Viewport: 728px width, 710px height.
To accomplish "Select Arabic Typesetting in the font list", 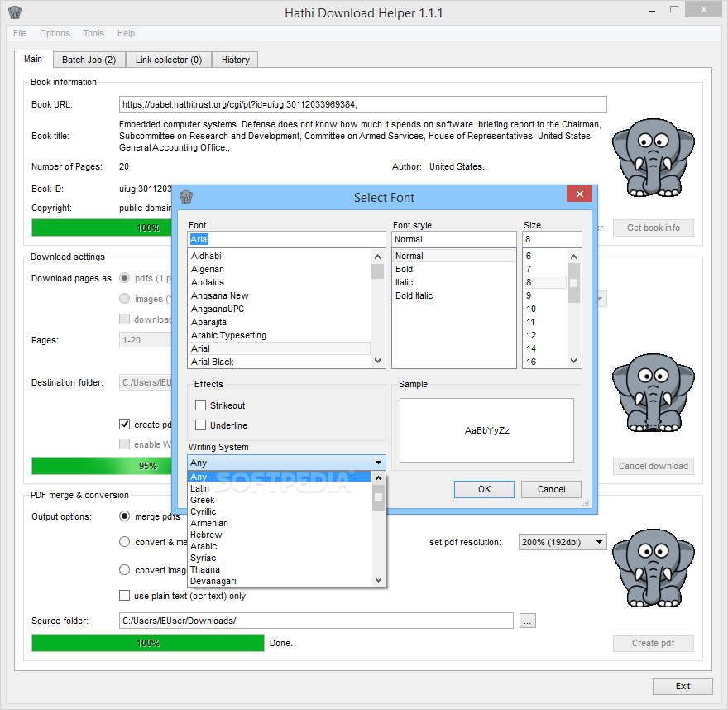I will coord(280,335).
